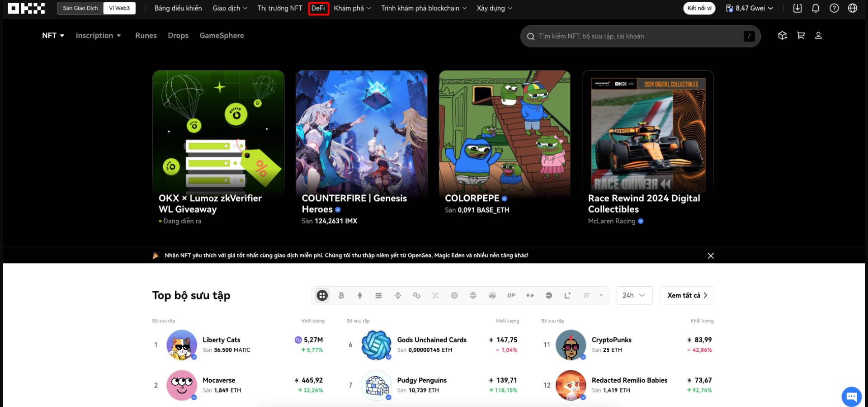
Task: Open the live chat support bubble
Action: [x=851, y=397]
